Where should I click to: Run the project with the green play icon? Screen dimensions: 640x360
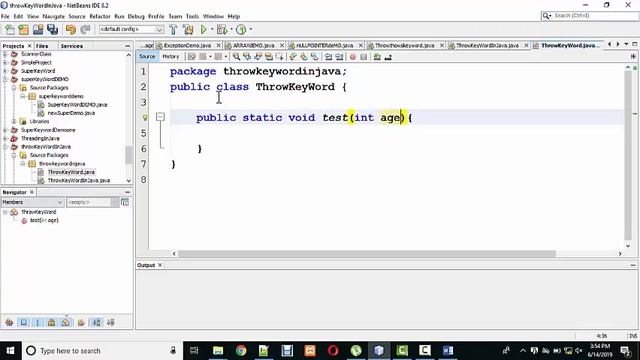204,29
